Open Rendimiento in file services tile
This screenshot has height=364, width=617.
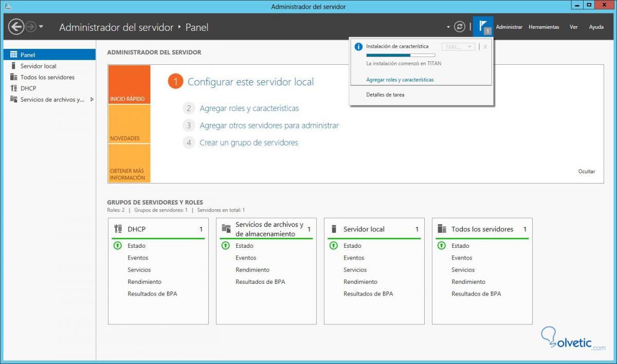pyautogui.click(x=252, y=270)
